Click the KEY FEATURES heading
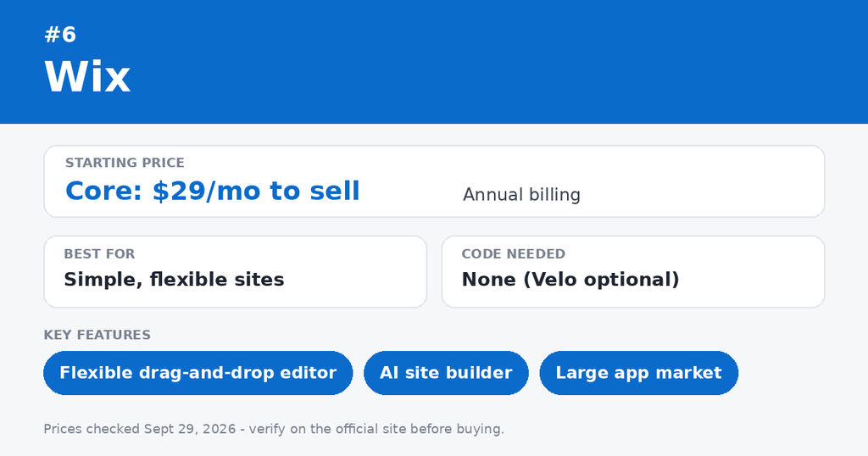Viewport: 868px width, 456px height. click(x=97, y=335)
